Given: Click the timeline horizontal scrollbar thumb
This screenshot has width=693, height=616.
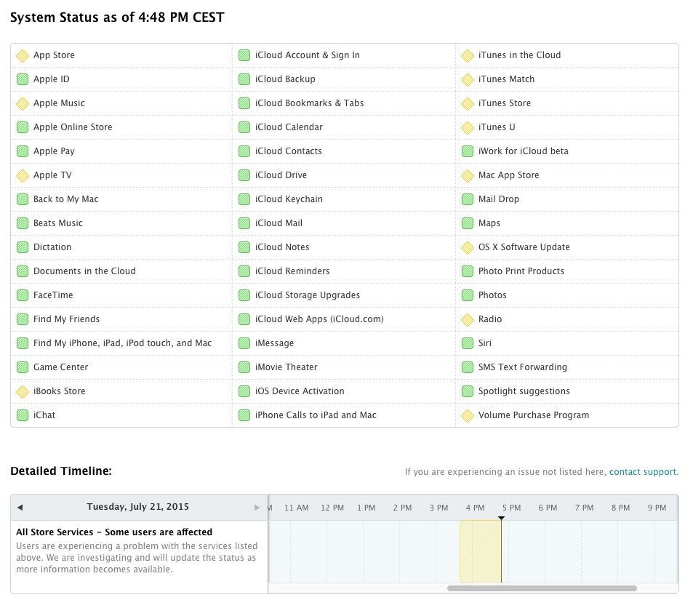Looking at the screenshot, I should pos(542,588).
